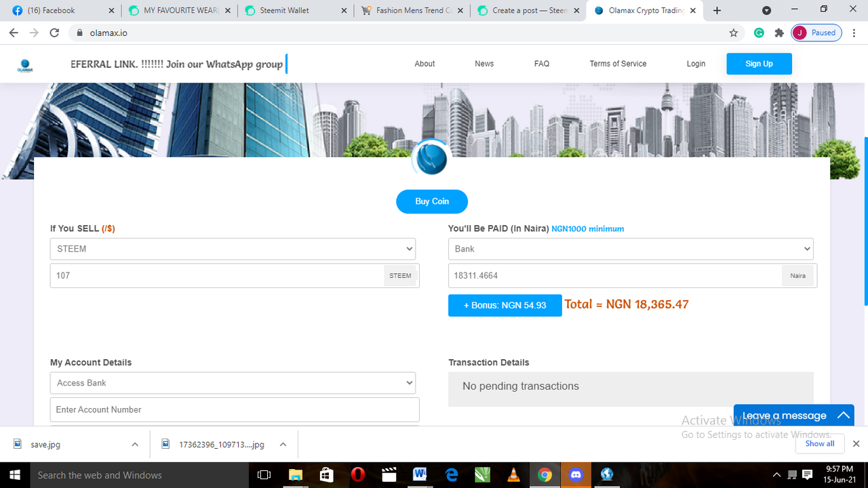This screenshot has height=488, width=868.
Task: Click the round Olamax coin emblem
Action: pyautogui.click(x=431, y=159)
